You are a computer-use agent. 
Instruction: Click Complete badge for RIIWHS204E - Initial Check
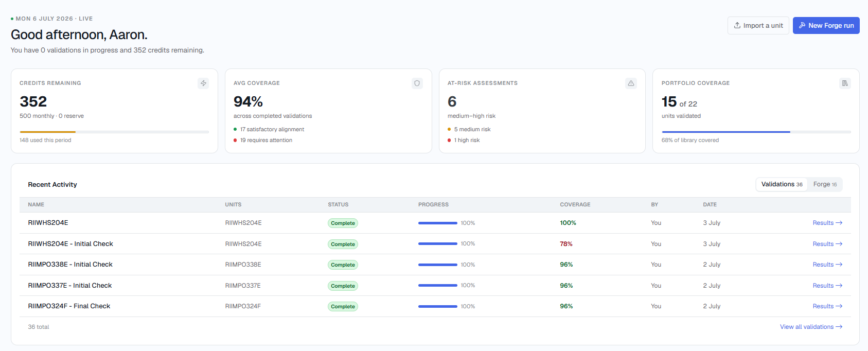[343, 244]
